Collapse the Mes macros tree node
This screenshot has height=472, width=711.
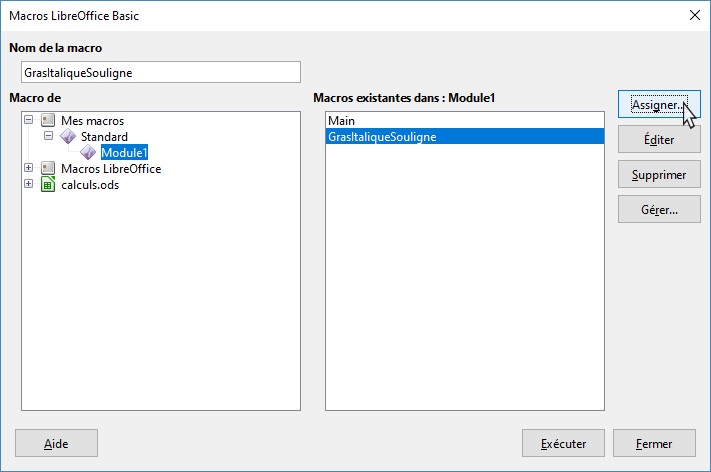pyautogui.click(x=28, y=120)
